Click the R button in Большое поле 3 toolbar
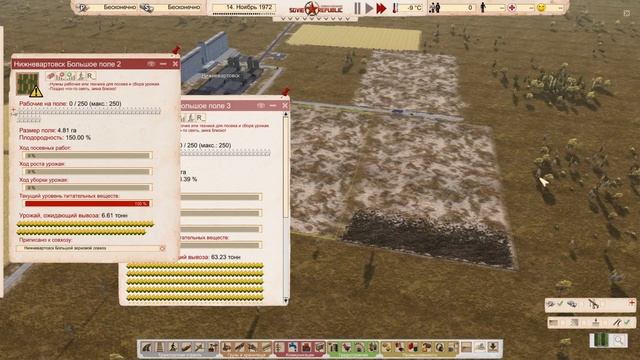This screenshot has width=640, height=360. pos(200,118)
